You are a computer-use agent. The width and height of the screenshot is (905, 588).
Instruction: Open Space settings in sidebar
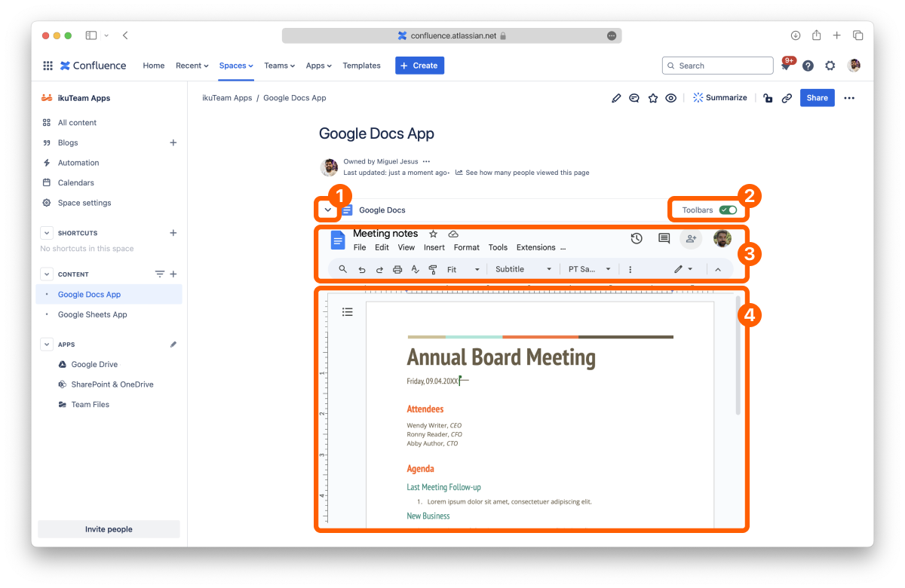(x=84, y=203)
